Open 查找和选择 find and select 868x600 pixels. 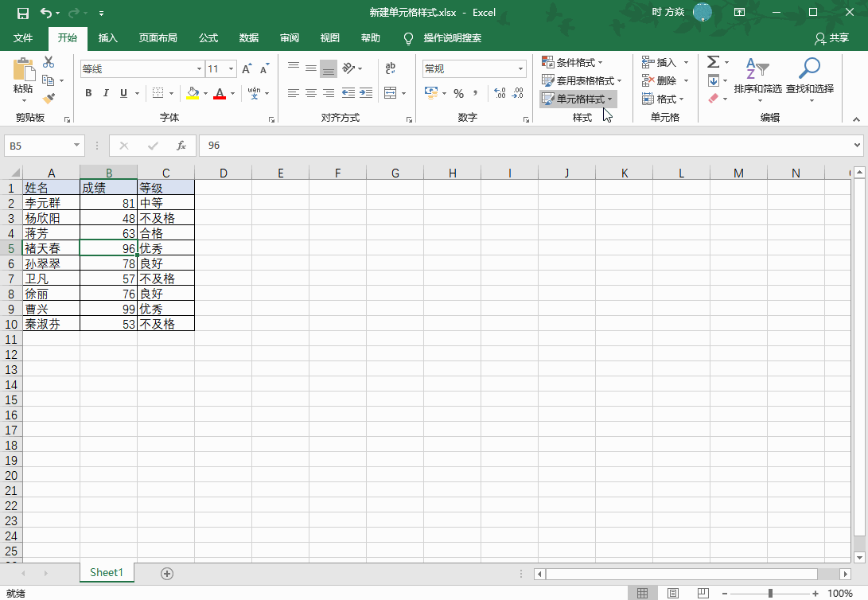(x=810, y=80)
